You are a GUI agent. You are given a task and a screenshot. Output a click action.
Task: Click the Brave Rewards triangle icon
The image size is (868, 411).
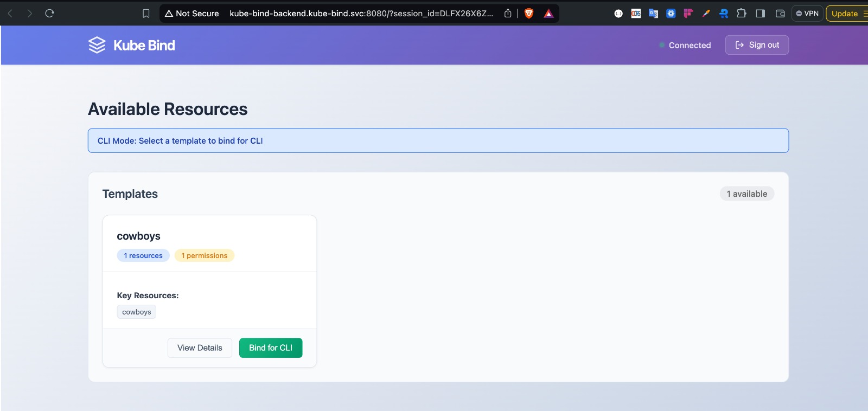(548, 14)
